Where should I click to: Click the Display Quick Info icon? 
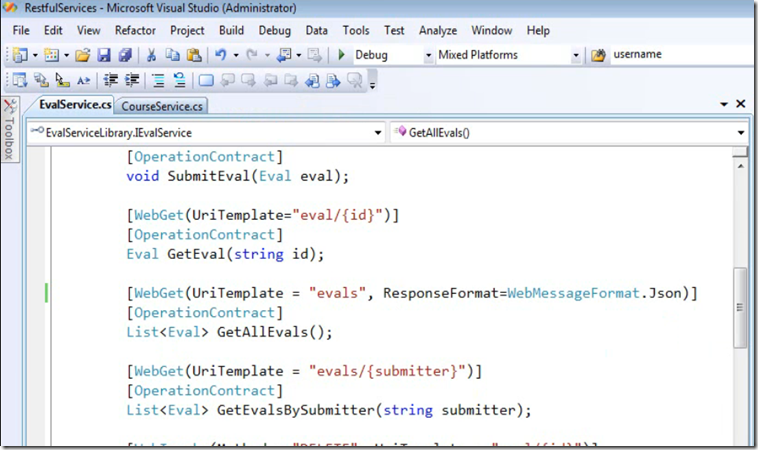tap(62, 80)
